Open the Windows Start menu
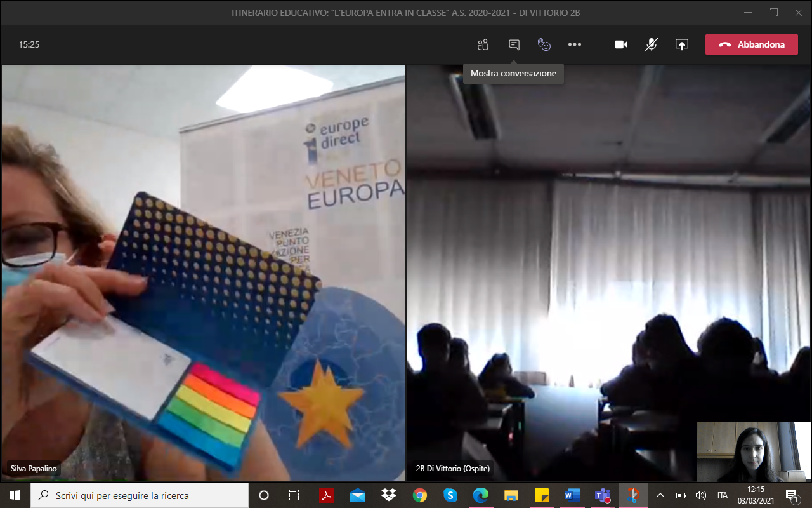The width and height of the screenshot is (812, 508). pyautogui.click(x=15, y=495)
